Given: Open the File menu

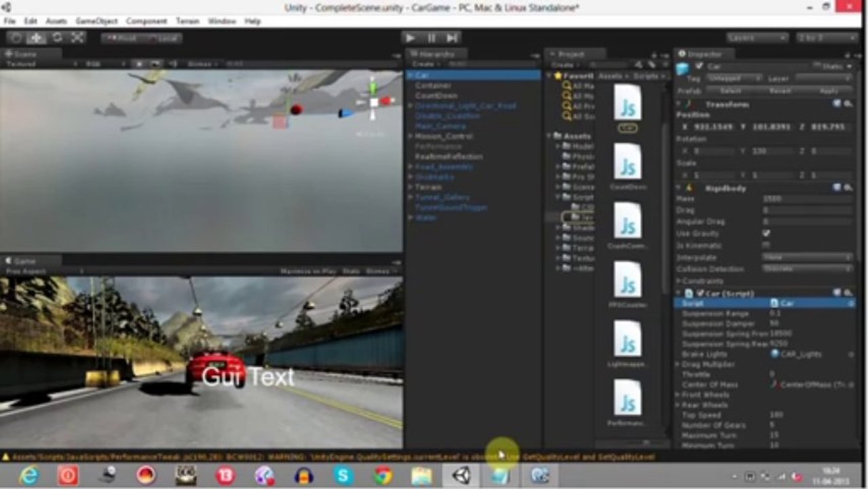Looking at the screenshot, I should 10,22.
